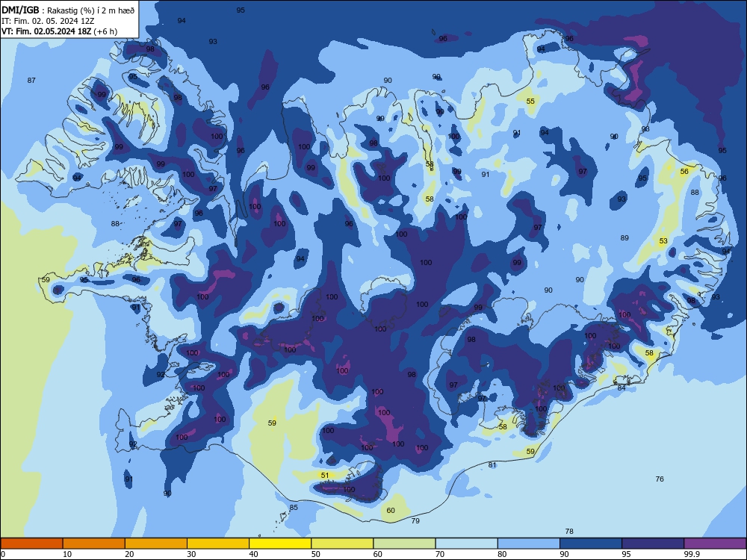This screenshot has width=747, height=560.
Task: Click the '76' humidity value over the ocean
Action: tap(660, 479)
